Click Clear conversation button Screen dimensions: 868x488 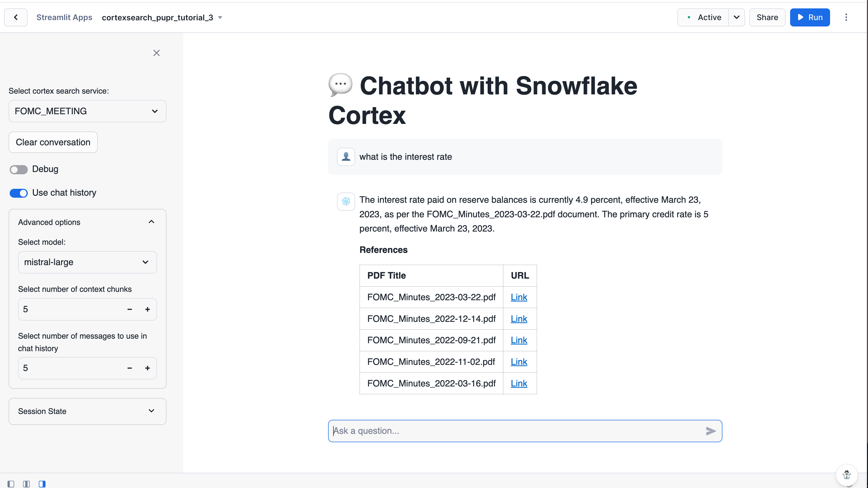tap(53, 142)
